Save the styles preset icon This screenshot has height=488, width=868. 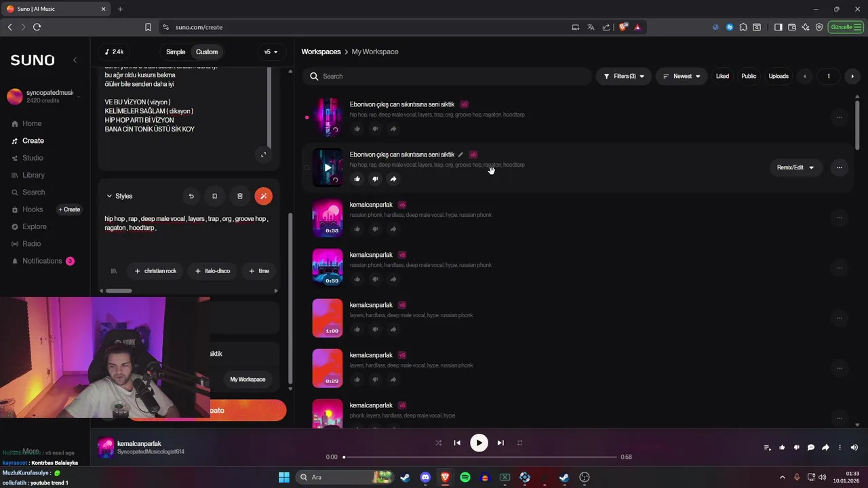(x=215, y=196)
